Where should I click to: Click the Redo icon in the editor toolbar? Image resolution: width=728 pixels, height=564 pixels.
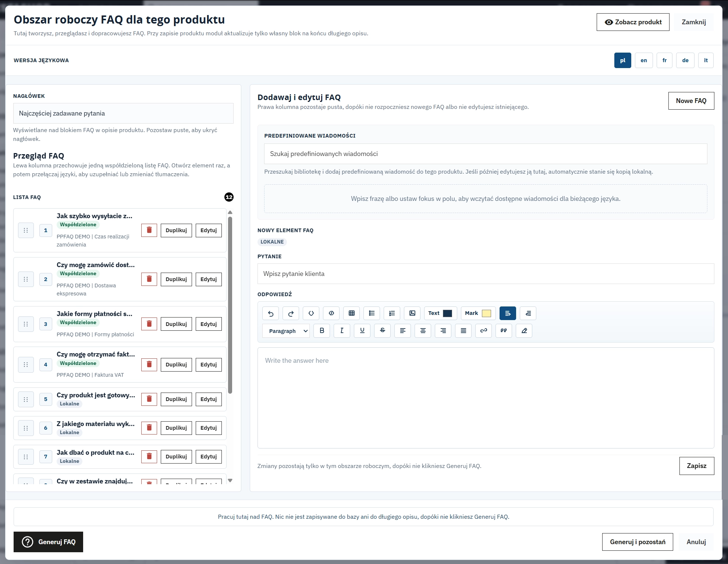(291, 313)
